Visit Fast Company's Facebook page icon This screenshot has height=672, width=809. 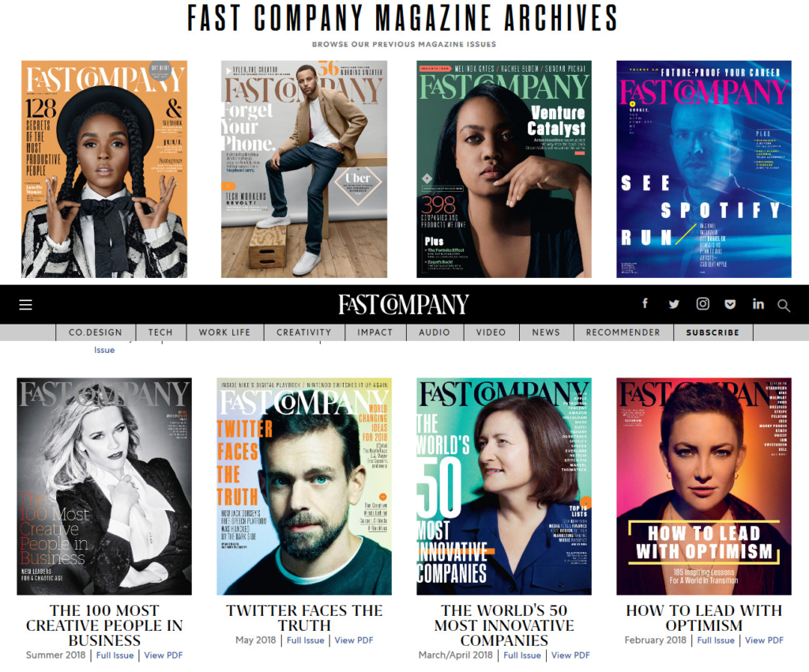645,303
